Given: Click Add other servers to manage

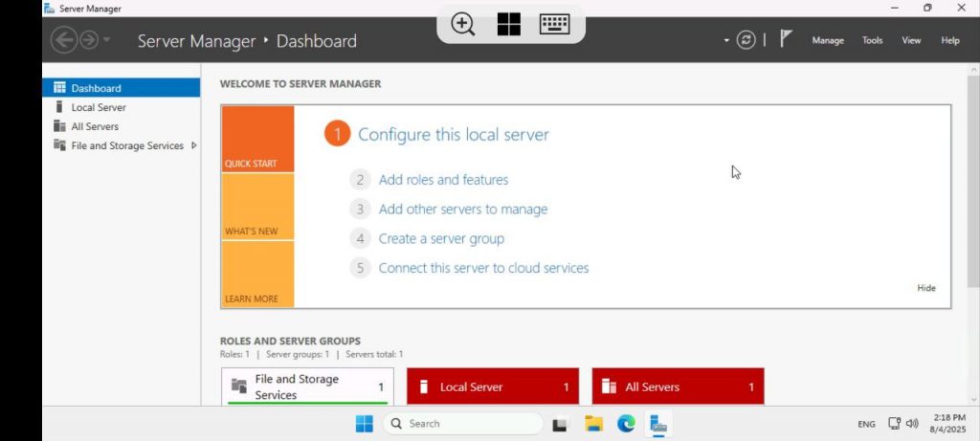Looking at the screenshot, I should pyautogui.click(x=463, y=209).
